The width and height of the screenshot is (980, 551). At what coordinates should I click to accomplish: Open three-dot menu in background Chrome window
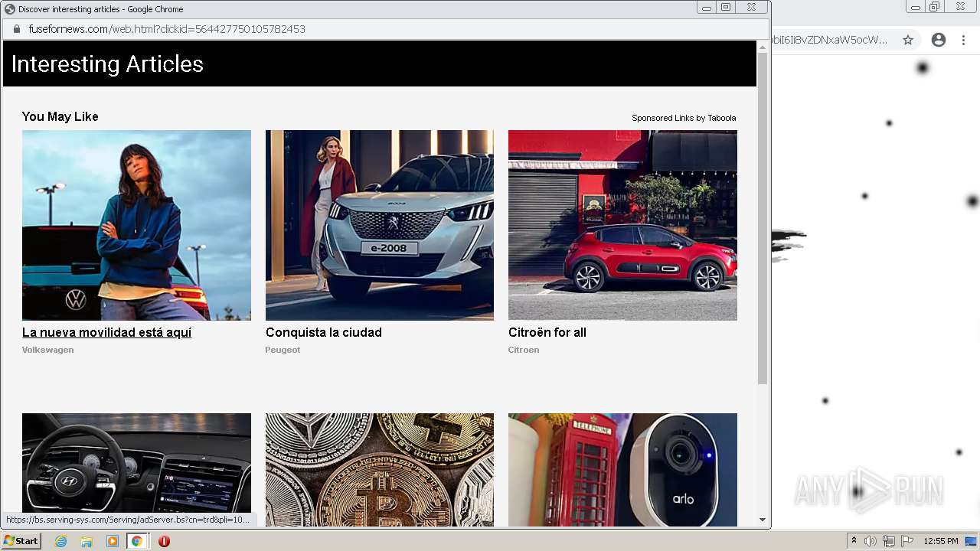click(965, 40)
